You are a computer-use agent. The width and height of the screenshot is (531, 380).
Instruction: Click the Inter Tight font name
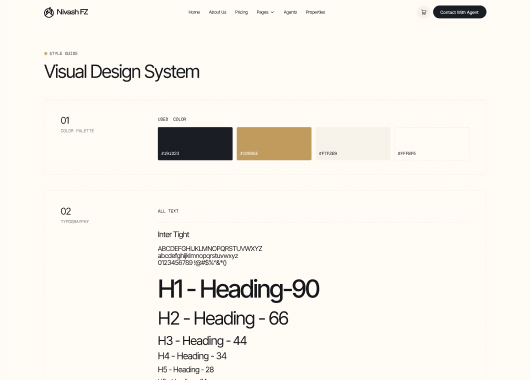coord(173,234)
